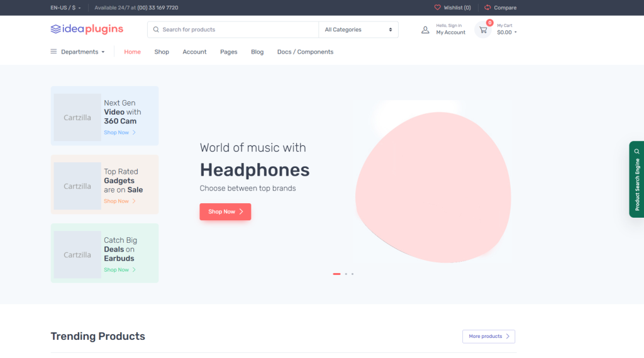Open the EN-US / $ language dropdown
This screenshot has width=644, height=358.
(x=65, y=8)
